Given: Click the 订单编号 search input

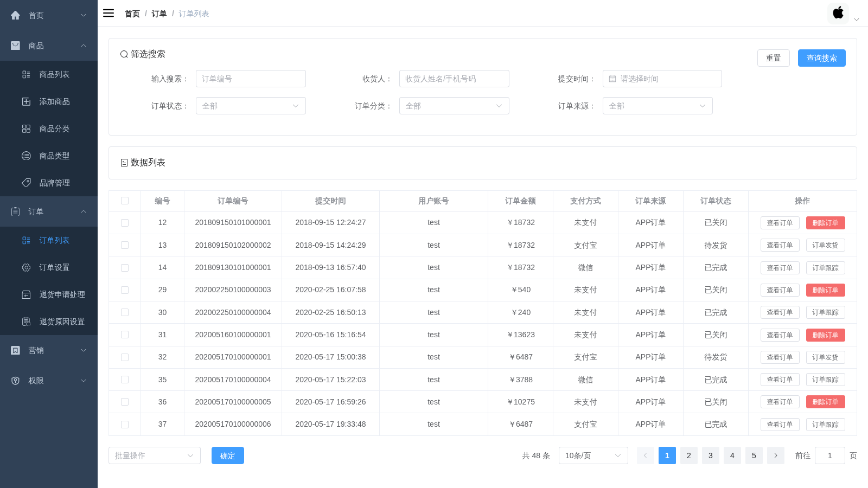Looking at the screenshot, I should (251, 79).
